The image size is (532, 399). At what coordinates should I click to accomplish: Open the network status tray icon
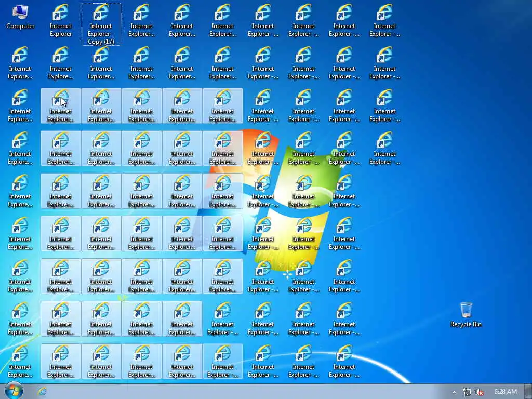tap(467, 392)
